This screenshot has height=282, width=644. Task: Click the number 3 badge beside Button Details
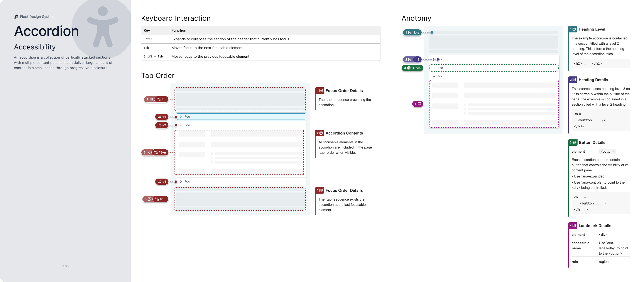coord(573,142)
